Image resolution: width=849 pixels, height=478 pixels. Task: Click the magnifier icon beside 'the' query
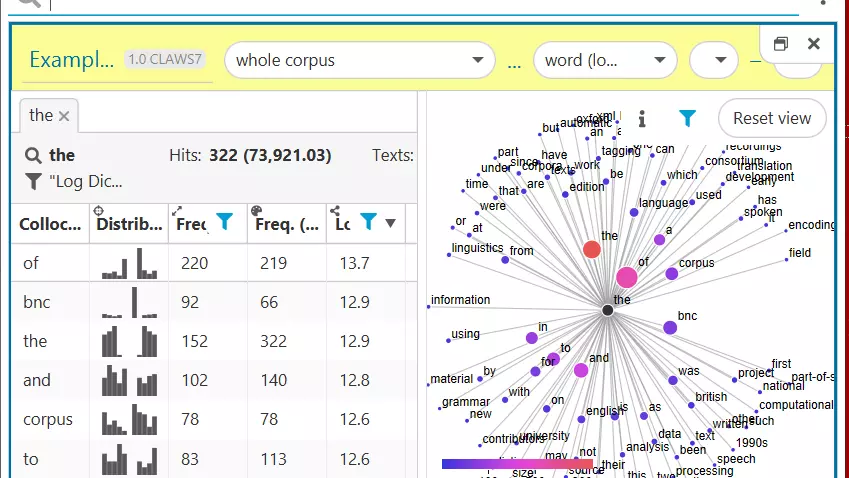point(33,155)
